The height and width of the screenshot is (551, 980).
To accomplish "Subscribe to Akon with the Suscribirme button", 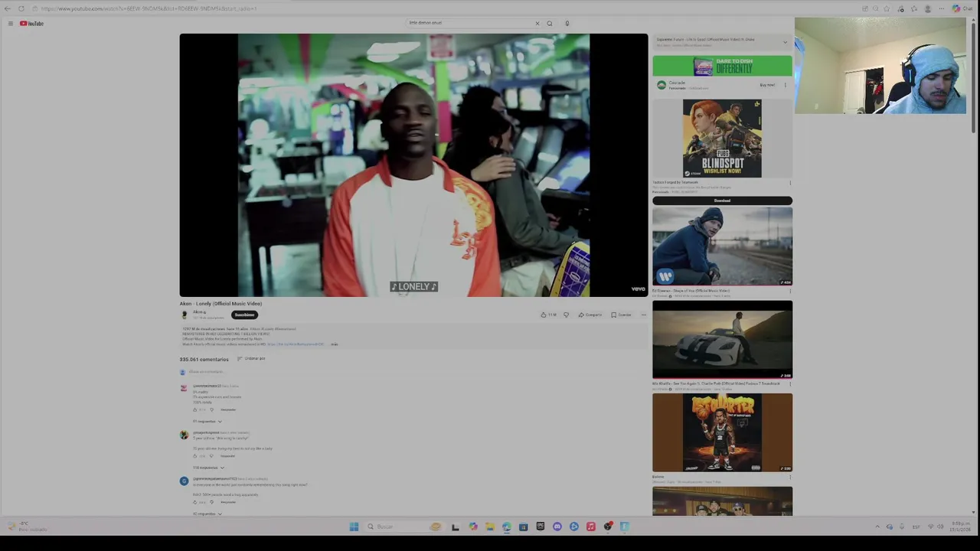I will [x=244, y=315].
